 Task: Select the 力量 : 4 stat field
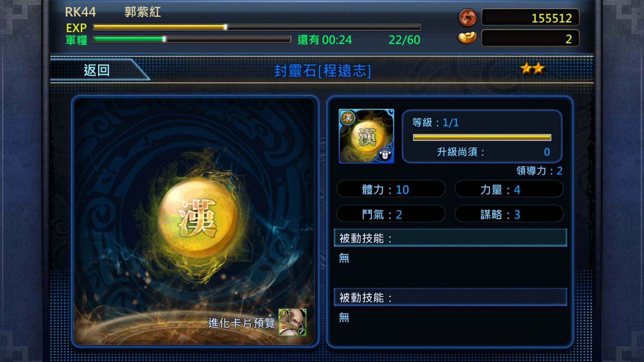pos(509,189)
